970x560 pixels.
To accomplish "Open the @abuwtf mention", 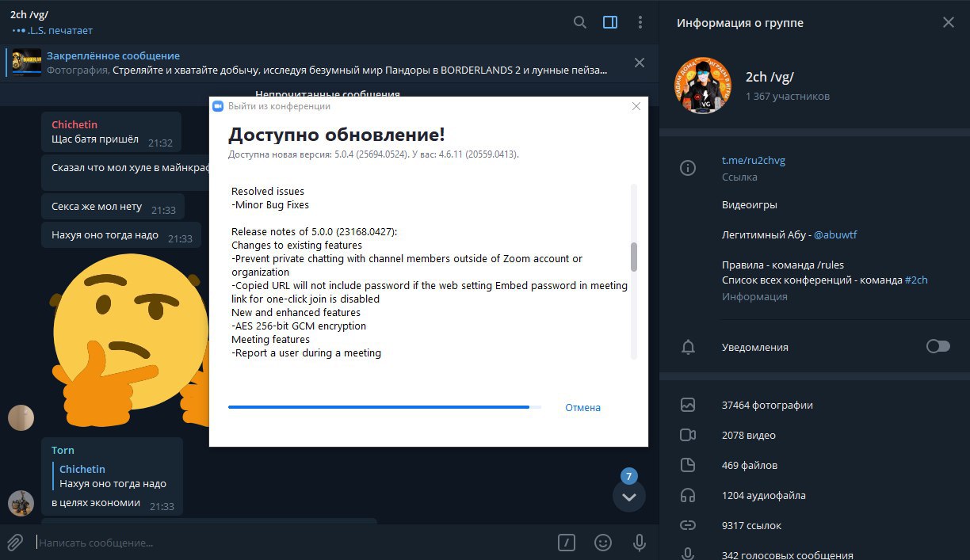I will [835, 234].
